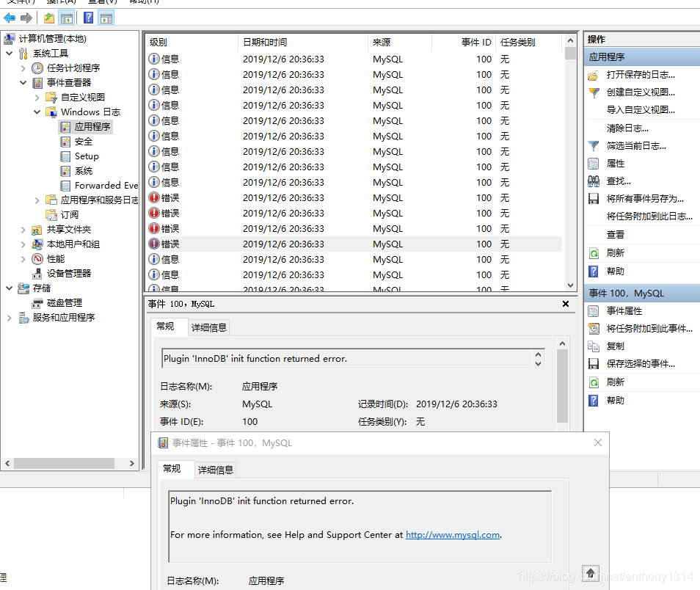Expand 共享文件夹 tree node

pos(23,230)
